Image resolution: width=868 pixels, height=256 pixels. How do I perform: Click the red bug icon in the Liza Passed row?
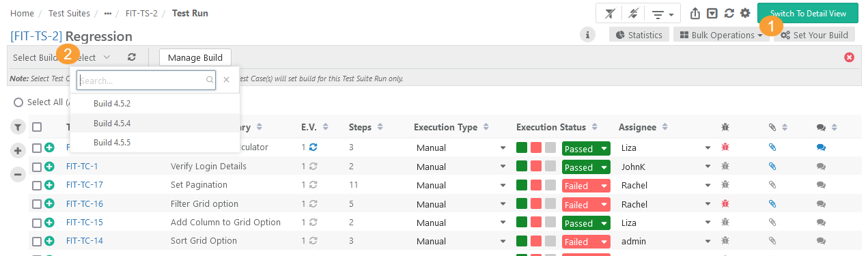click(x=725, y=147)
